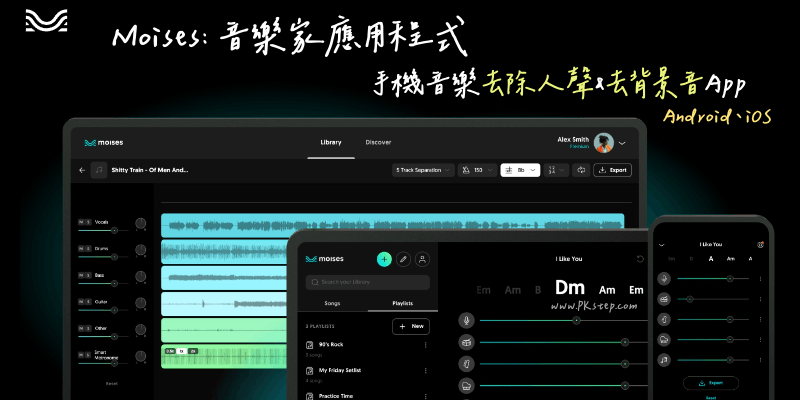The image size is (800, 400).
Task: Click the Export button on the phone
Action: click(x=711, y=383)
